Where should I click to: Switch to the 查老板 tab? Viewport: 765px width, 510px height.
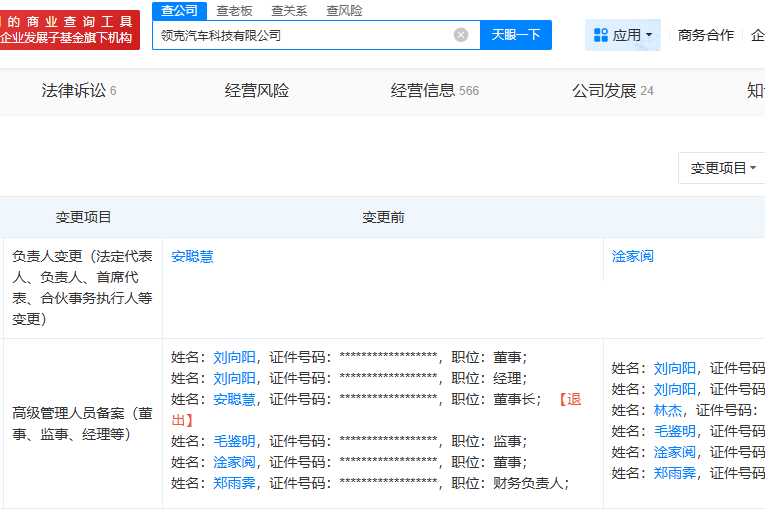(234, 11)
